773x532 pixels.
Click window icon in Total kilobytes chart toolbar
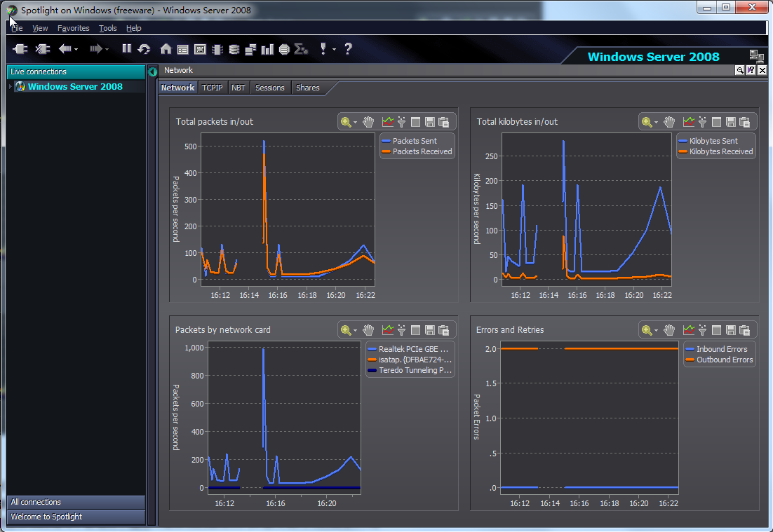tap(717, 122)
